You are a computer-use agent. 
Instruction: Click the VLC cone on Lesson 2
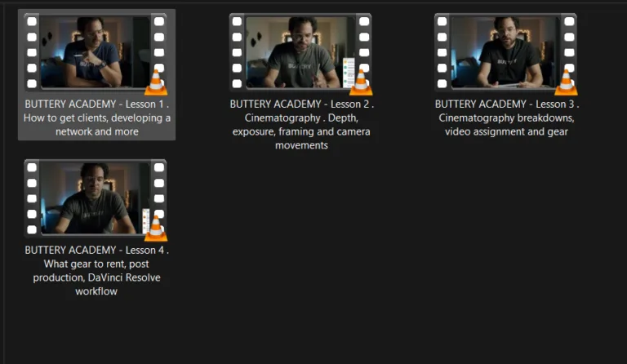click(x=361, y=82)
